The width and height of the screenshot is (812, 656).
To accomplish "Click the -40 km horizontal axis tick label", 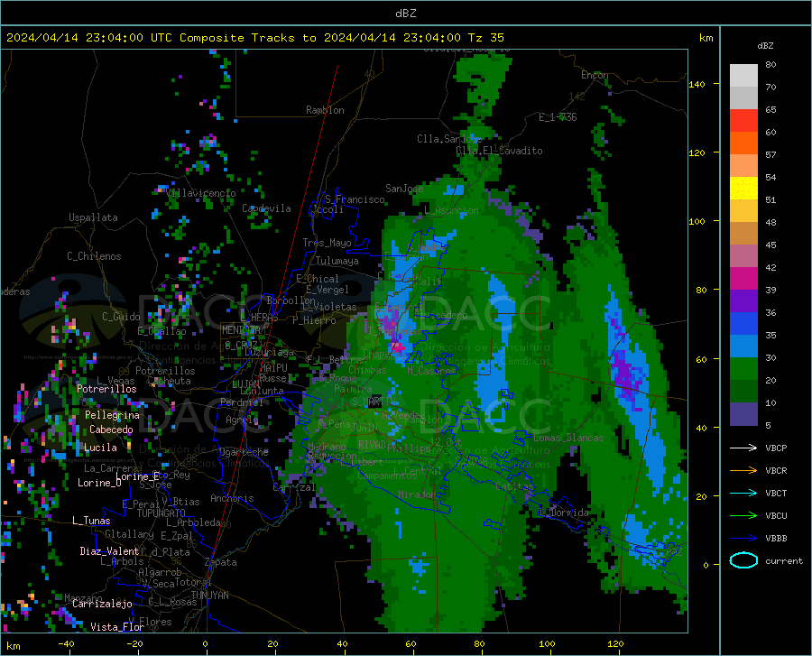I will (66, 643).
